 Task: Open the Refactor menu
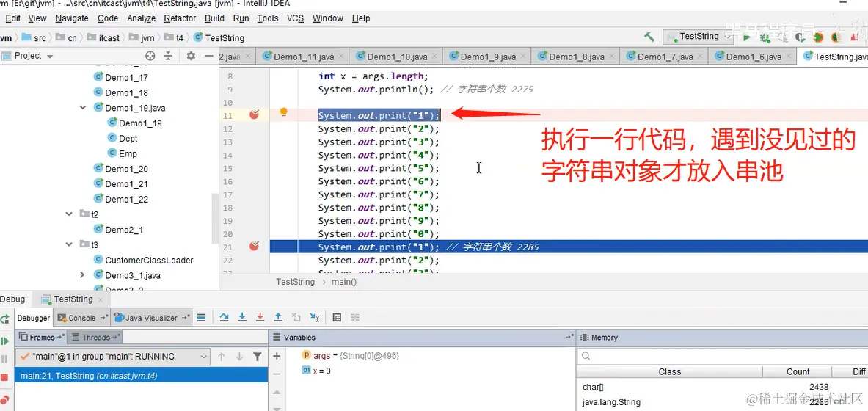pos(180,18)
